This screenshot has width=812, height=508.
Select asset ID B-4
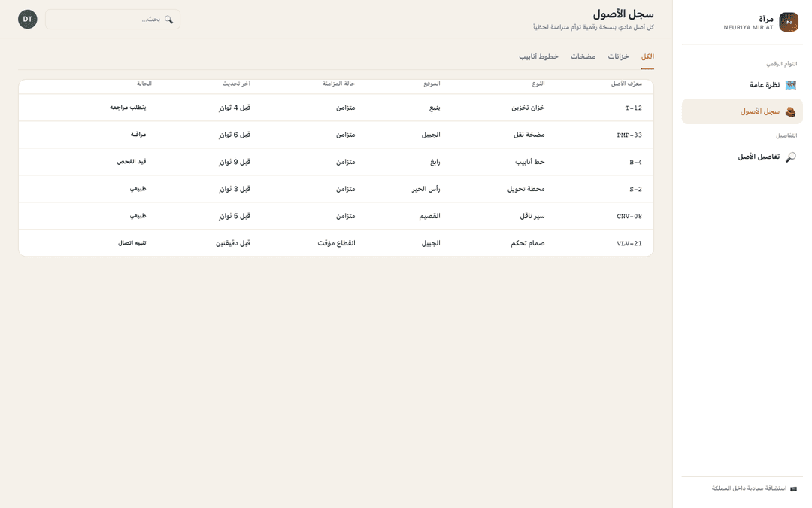pyautogui.click(x=635, y=162)
